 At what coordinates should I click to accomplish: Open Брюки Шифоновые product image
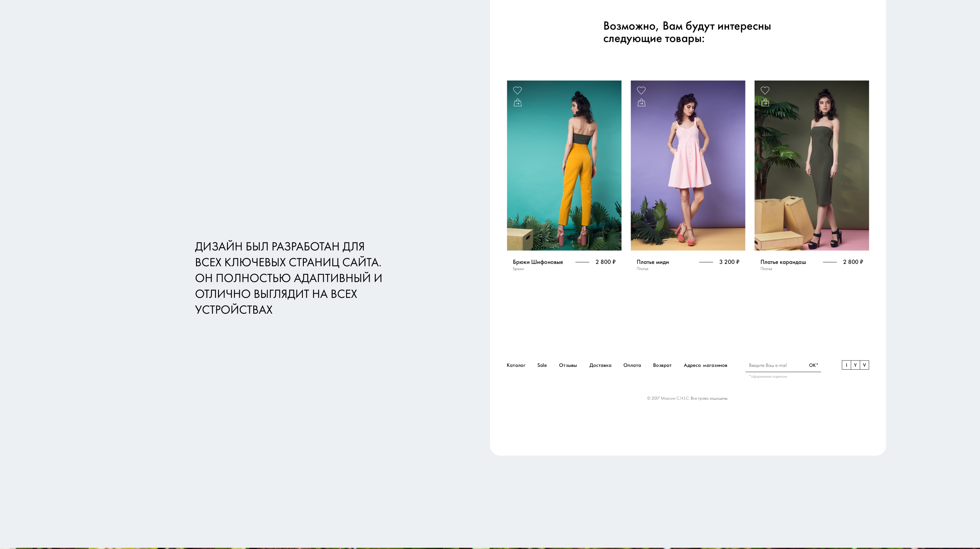pos(564,165)
